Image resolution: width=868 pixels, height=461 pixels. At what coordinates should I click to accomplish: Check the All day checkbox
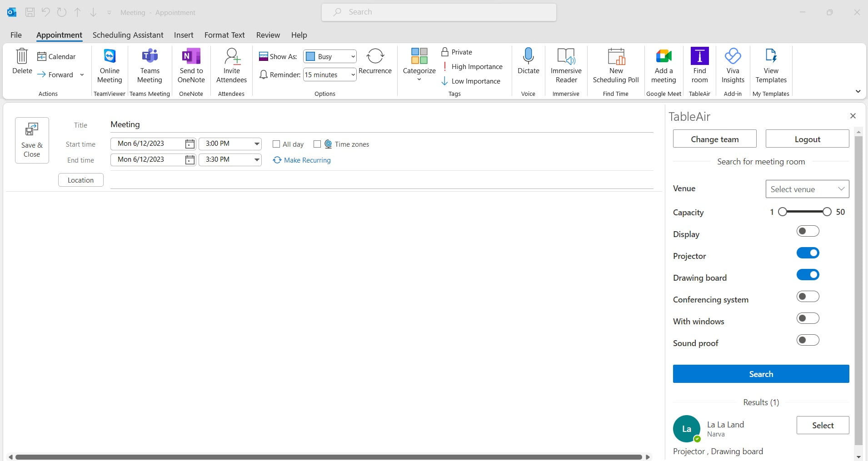coord(275,144)
